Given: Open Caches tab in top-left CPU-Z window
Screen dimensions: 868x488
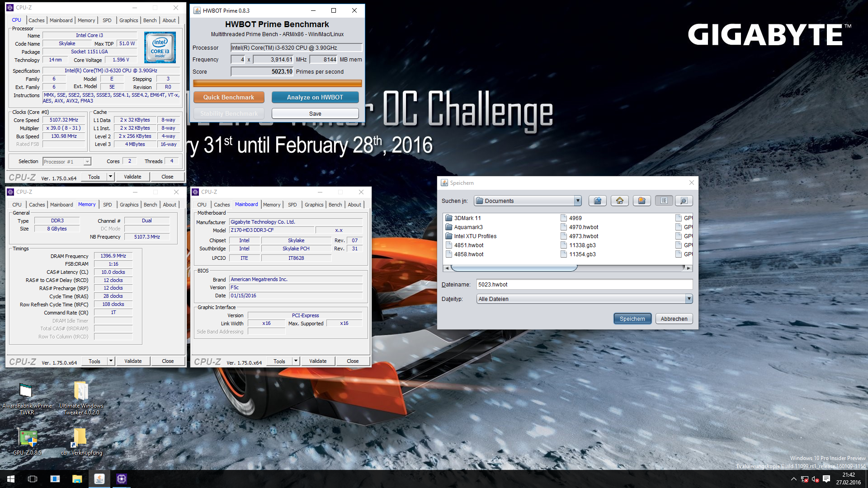Looking at the screenshot, I should 37,20.
